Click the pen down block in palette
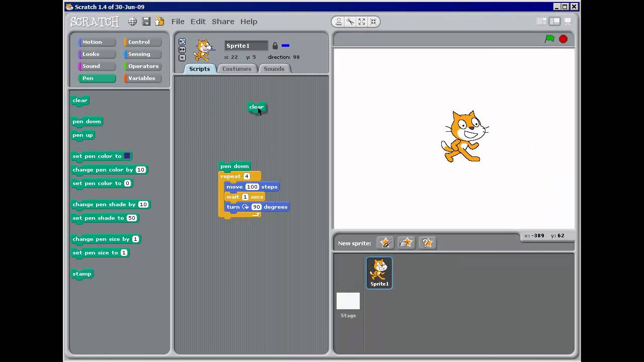The height and width of the screenshot is (362, 644). click(87, 122)
